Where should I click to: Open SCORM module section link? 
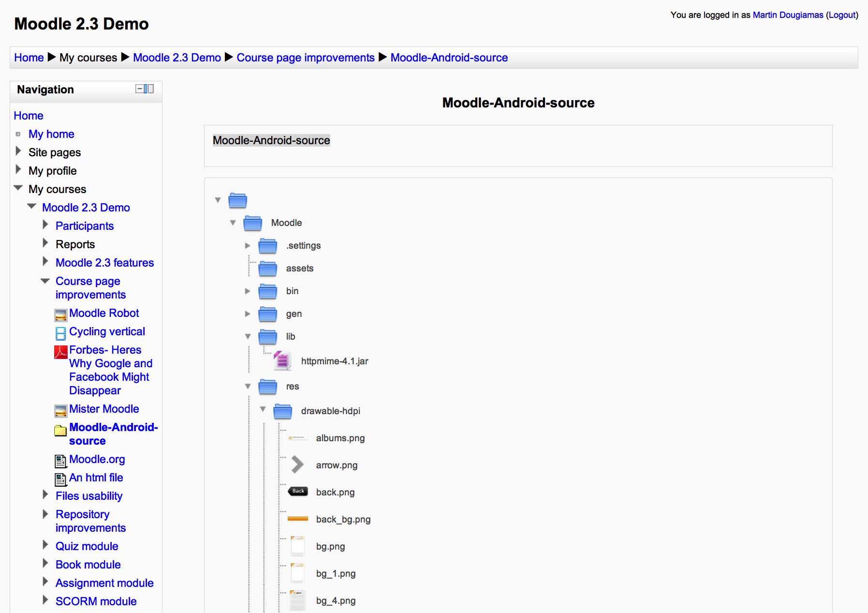[x=96, y=601]
